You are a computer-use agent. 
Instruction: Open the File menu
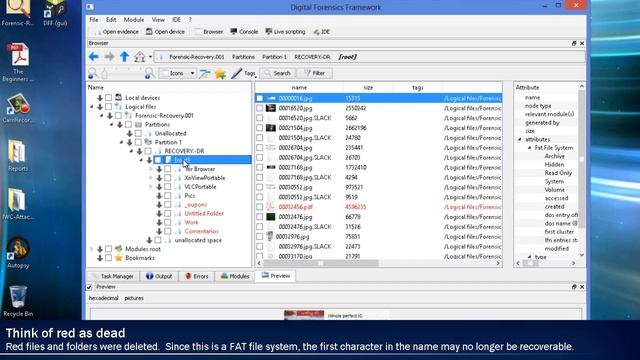click(x=93, y=20)
